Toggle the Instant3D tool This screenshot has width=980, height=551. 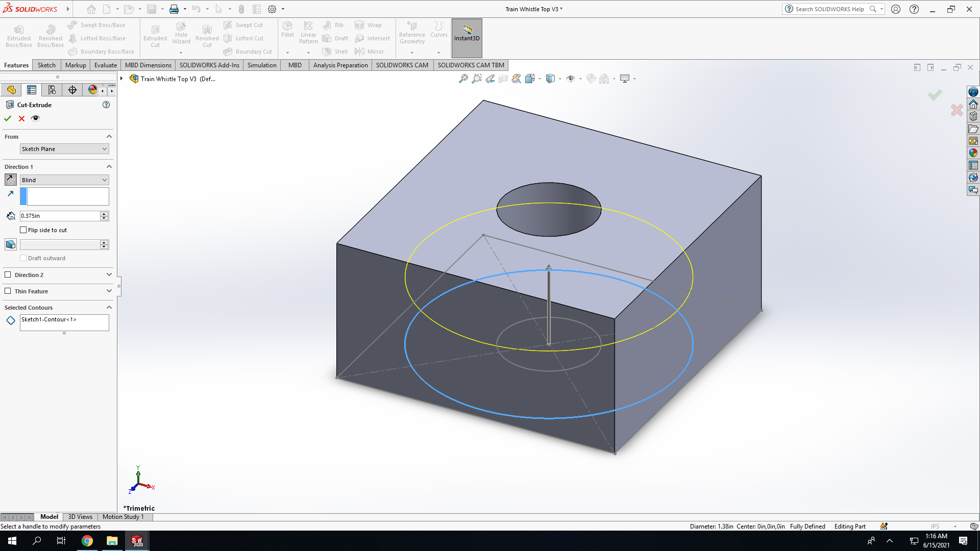(x=467, y=38)
